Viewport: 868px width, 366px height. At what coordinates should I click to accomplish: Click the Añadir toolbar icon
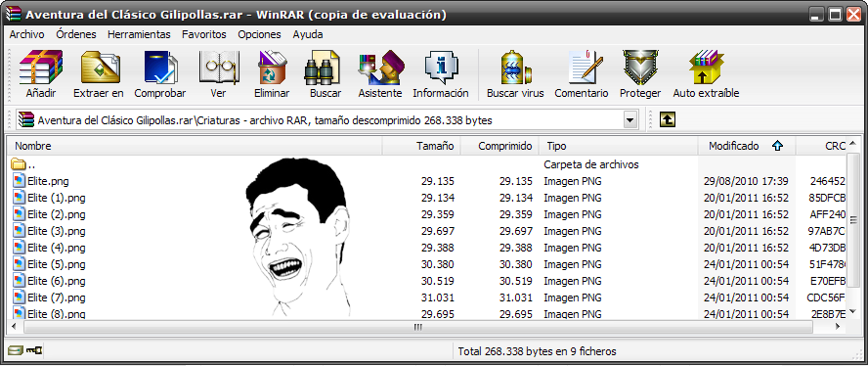coord(41,68)
